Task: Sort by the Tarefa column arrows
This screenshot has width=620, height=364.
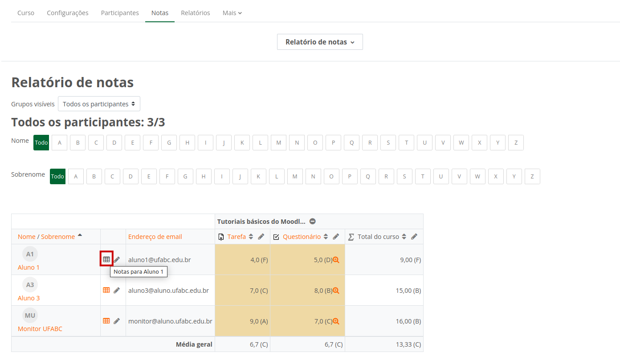Action: (x=251, y=237)
